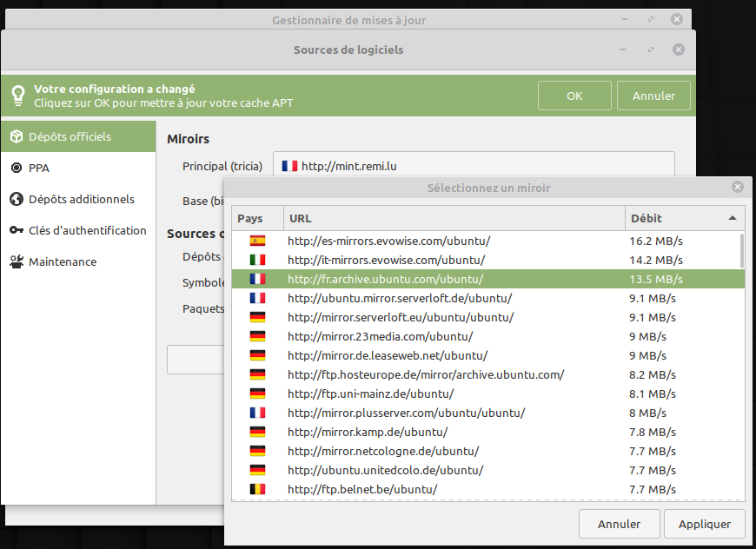Click Appliquer to confirm the mirror
The height and width of the screenshot is (549, 756).
point(704,524)
